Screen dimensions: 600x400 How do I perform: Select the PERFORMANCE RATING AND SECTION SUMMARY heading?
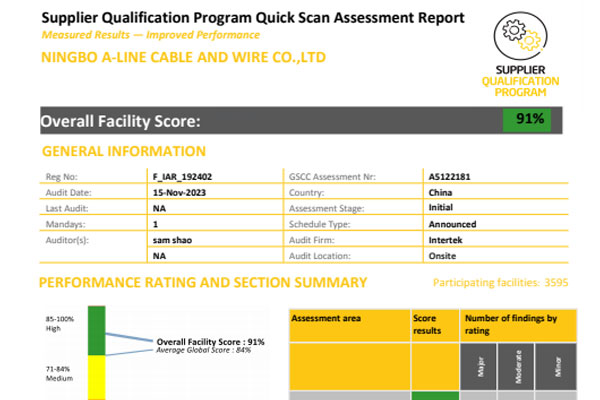point(202,283)
